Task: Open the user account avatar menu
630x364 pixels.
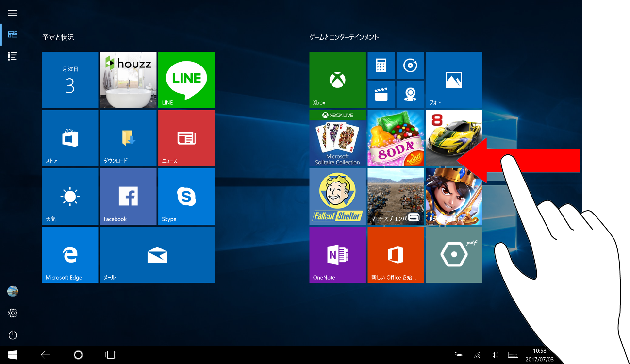Action: click(13, 291)
